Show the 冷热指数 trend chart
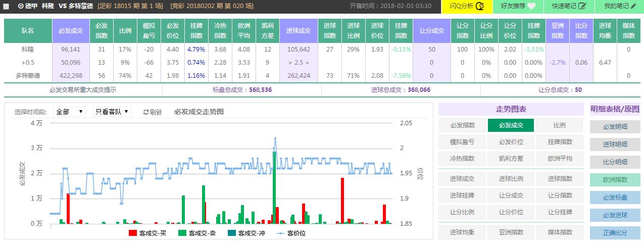The image size is (644, 243). coord(462,159)
